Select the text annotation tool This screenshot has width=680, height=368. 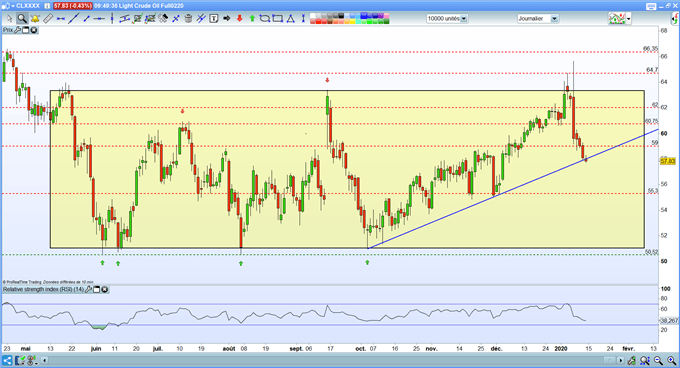point(213,19)
